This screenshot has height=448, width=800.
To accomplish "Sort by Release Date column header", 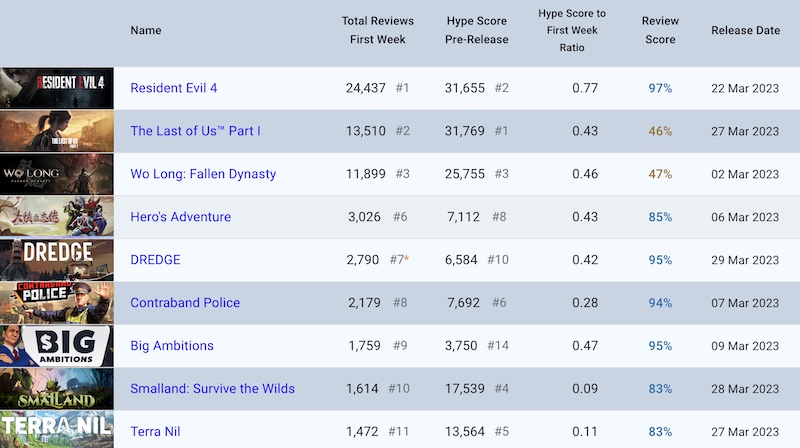I will 745,30.
